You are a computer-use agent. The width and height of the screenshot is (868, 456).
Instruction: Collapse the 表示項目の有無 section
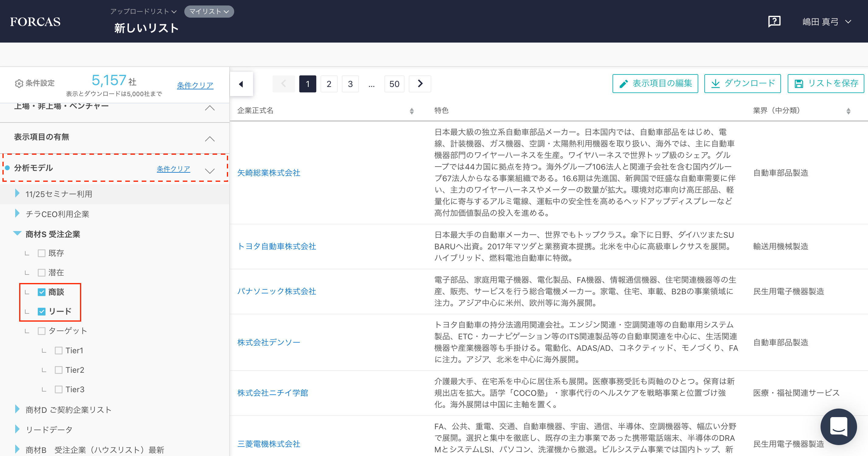(x=210, y=138)
